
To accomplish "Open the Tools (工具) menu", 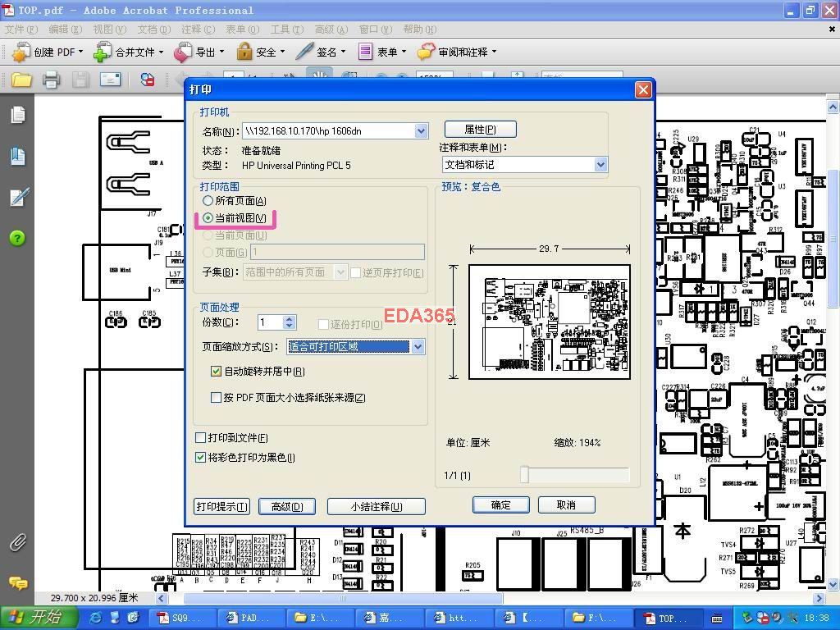I will click(286, 30).
